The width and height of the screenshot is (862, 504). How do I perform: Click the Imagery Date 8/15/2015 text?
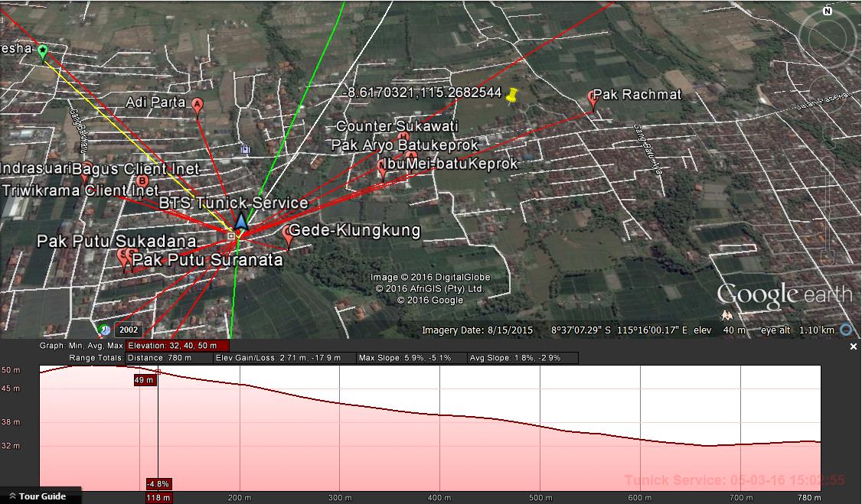tap(477, 330)
